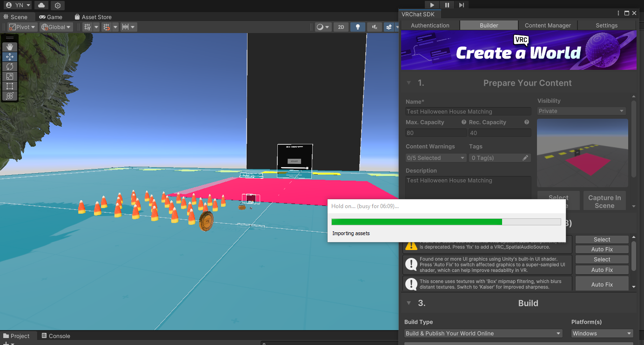Open Pivot handle position dropdown
This screenshot has width=644, height=345.
[22, 27]
